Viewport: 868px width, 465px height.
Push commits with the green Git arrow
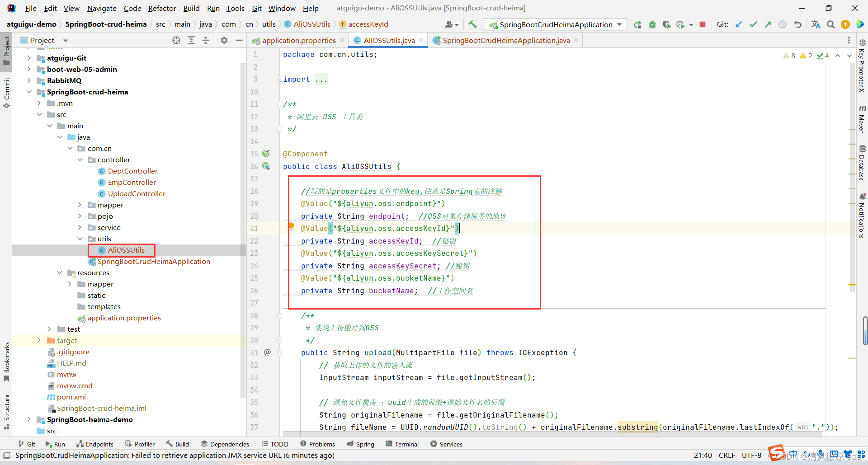coord(768,24)
